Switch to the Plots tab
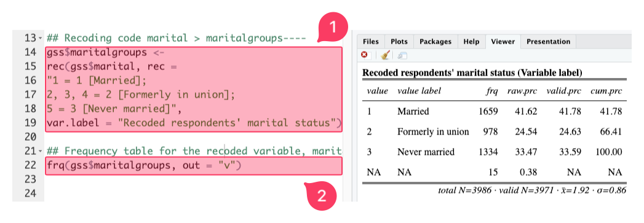Viewport: 644px width, 223px height. point(399,41)
